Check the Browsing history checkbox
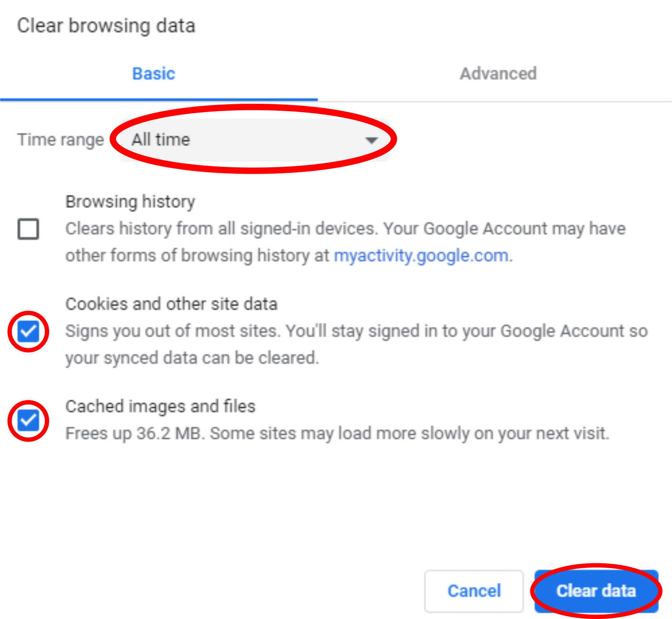This screenshot has height=619, width=672. [x=28, y=229]
